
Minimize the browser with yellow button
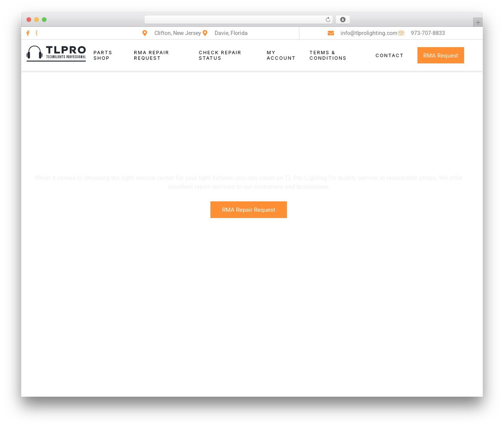[37, 20]
